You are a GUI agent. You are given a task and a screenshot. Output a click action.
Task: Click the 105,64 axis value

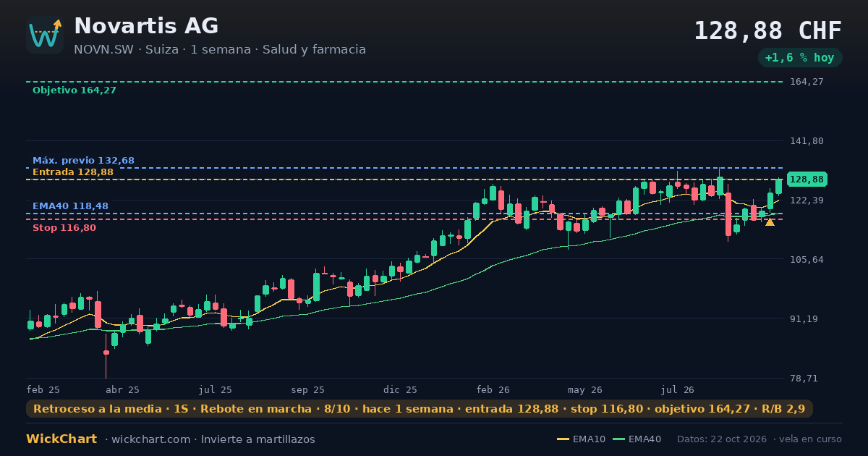pos(807,260)
